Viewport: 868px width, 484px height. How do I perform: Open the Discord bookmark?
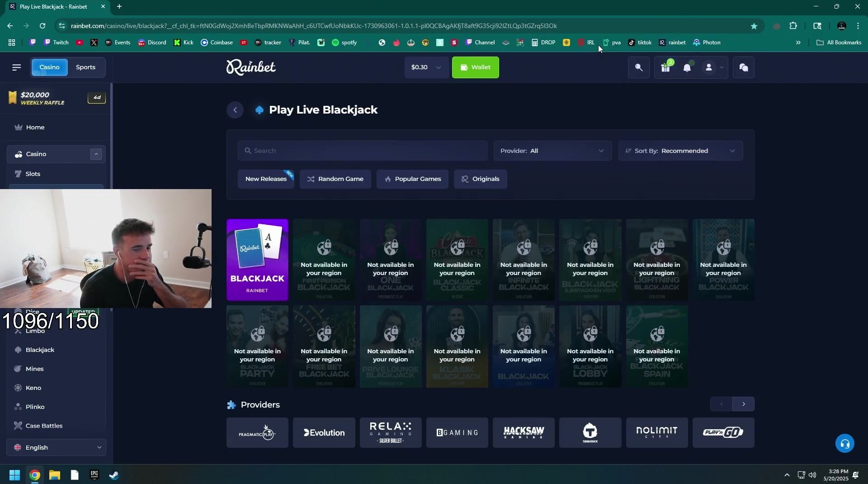[x=152, y=43]
